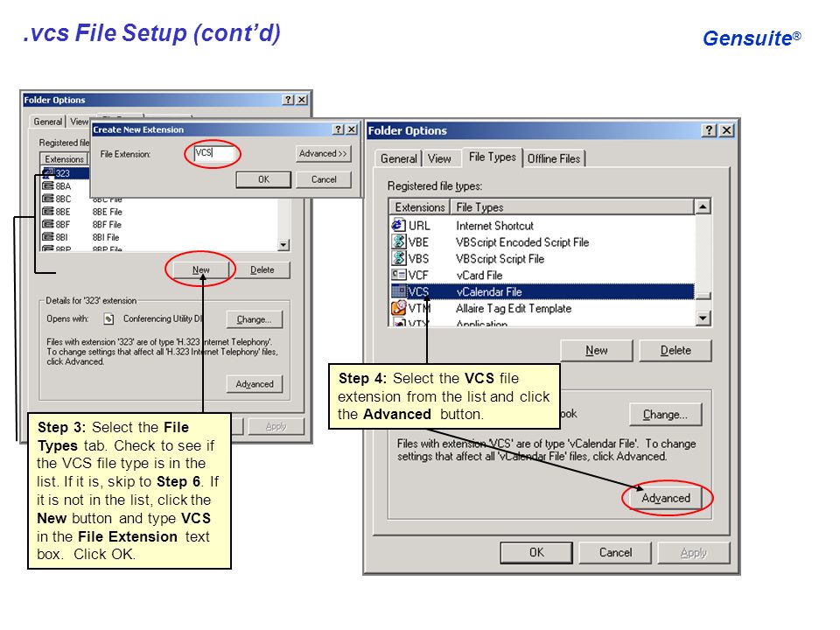Open General tab in left Folder Options window
Viewport: 840px width, 630px height.
[47, 122]
